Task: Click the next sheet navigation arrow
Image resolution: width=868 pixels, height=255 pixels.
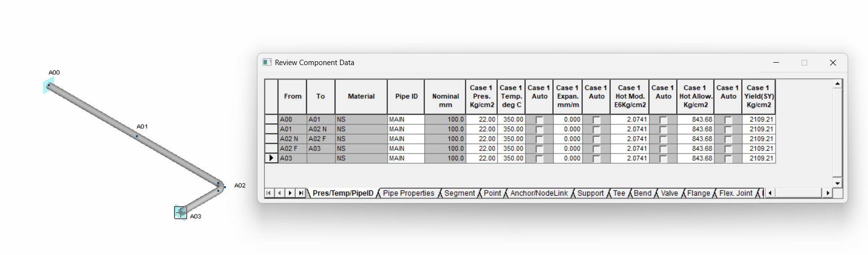Action: click(290, 193)
